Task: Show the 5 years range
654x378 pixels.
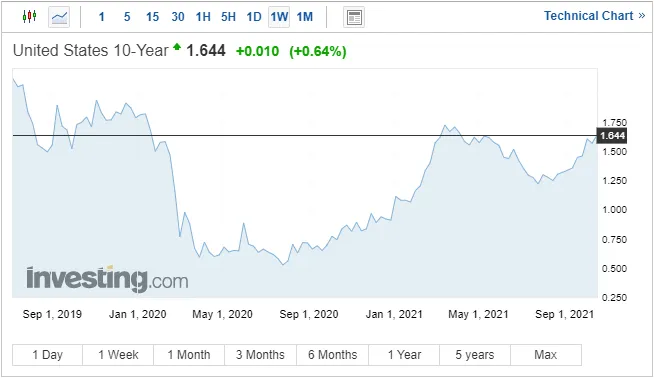Action: click(x=475, y=355)
